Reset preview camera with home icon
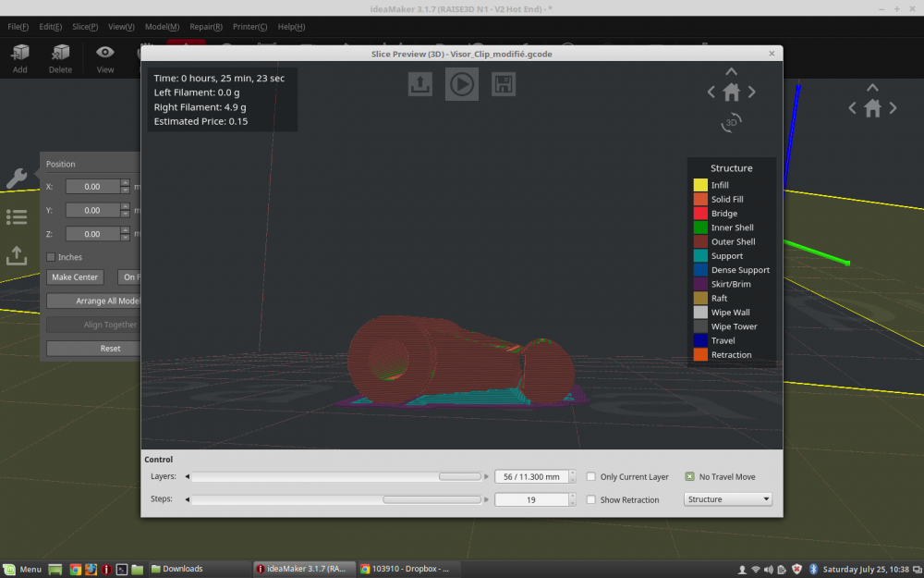This screenshot has width=924, height=578. (731, 92)
